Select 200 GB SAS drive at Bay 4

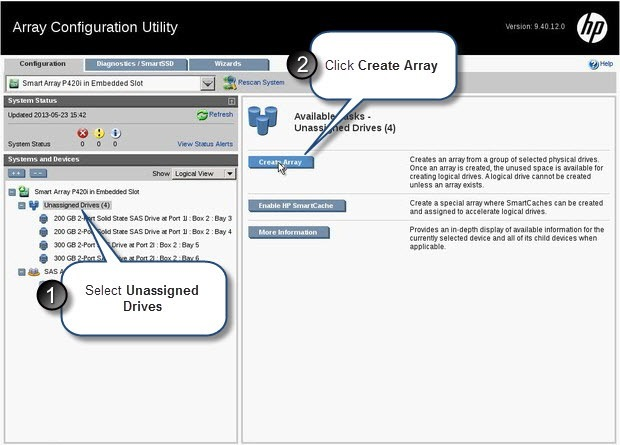pyautogui.click(x=143, y=232)
